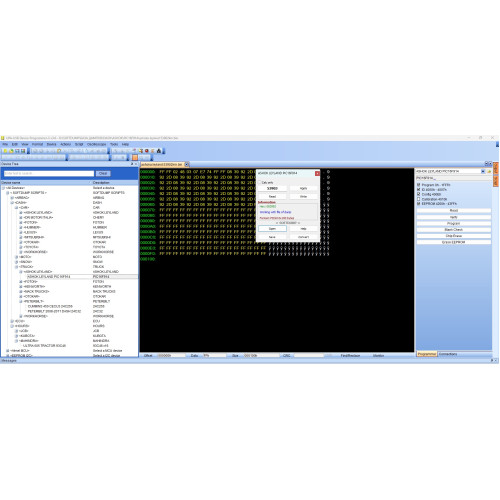500x500 pixels.
Task: Toggle the Calibration checkbox in the programmer panel
Action: [419, 199]
